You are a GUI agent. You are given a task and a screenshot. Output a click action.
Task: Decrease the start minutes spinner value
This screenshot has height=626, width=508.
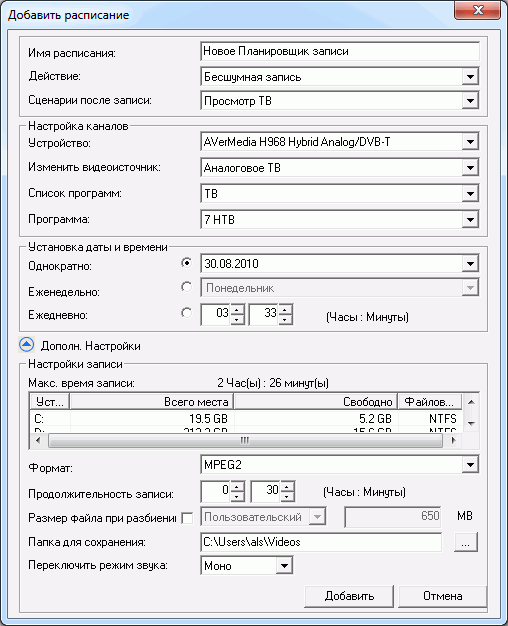pyautogui.click(x=285, y=319)
